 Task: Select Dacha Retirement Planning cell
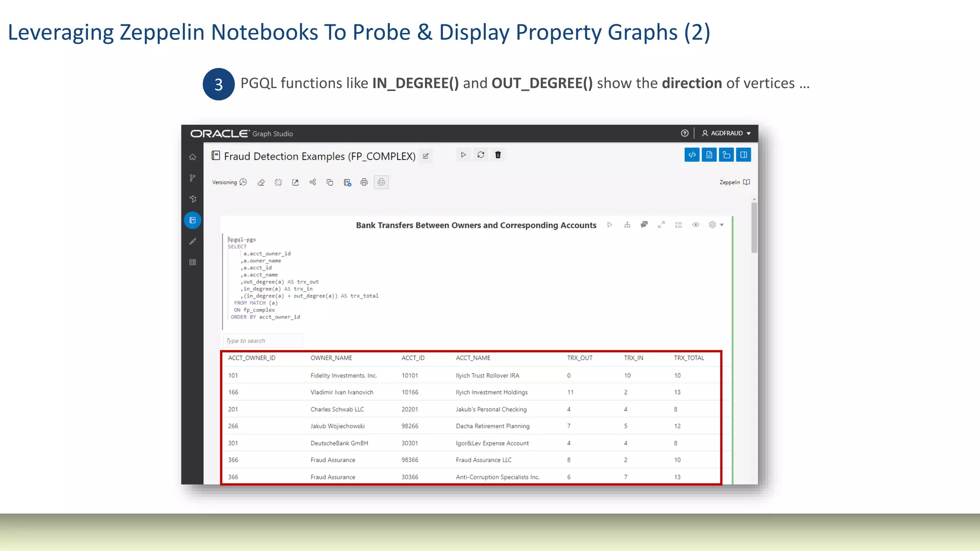click(x=492, y=426)
